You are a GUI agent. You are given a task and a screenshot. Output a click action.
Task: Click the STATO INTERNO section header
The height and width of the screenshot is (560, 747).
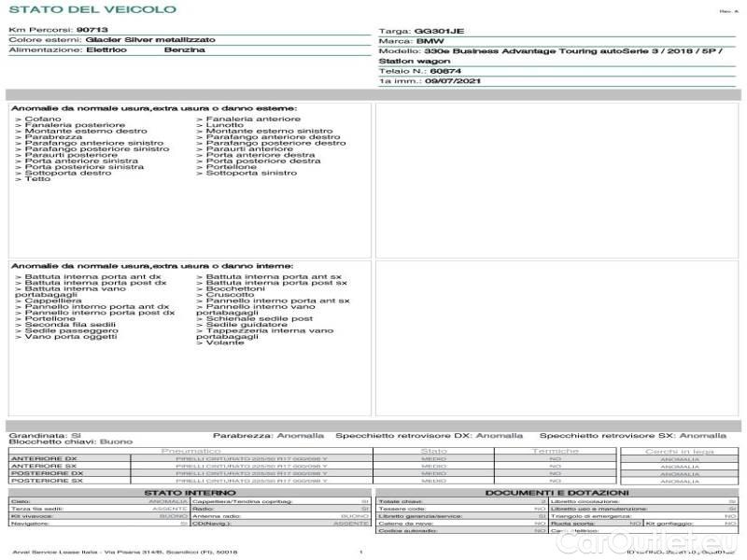pos(190,493)
